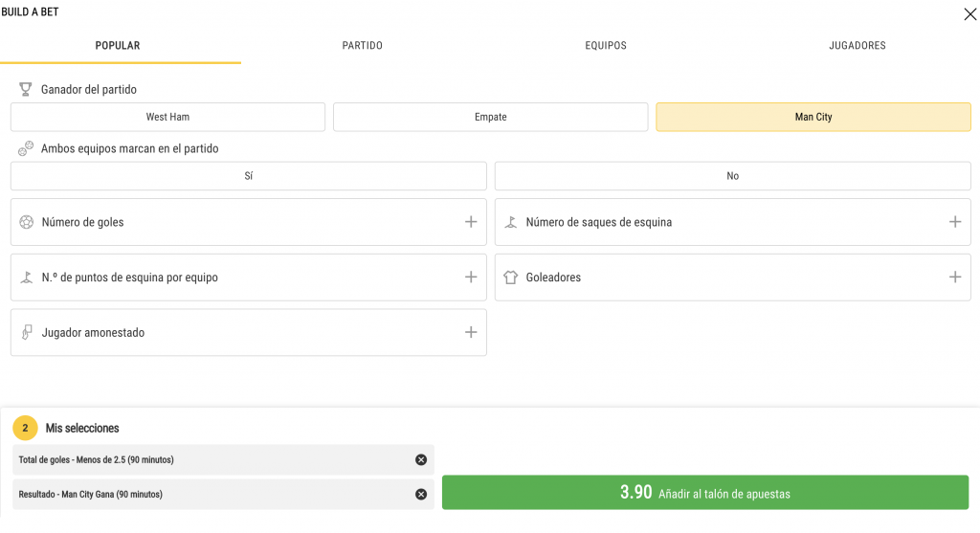Image resolution: width=980 pixels, height=533 pixels.
Task: Click the jersey icon beside Goleadores
Action: (511, 277)
